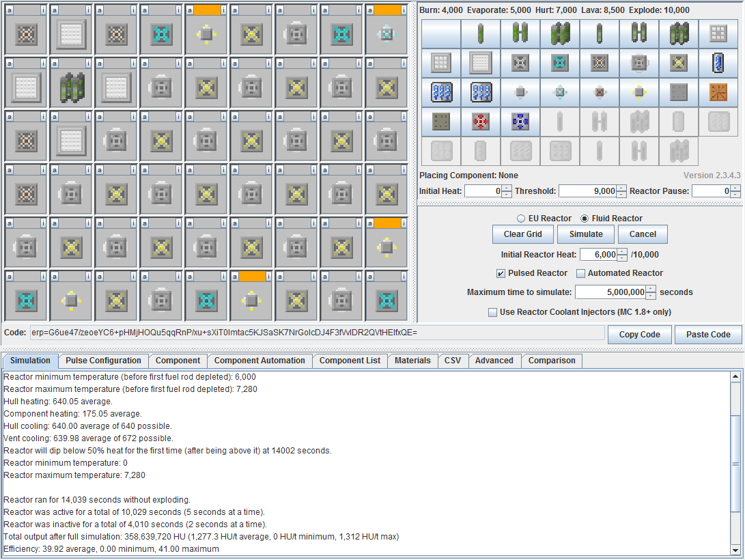Screen dimensions: 745x560
Task: Click the simulation output scrollbar down arrow
Action: pos(735,550)
